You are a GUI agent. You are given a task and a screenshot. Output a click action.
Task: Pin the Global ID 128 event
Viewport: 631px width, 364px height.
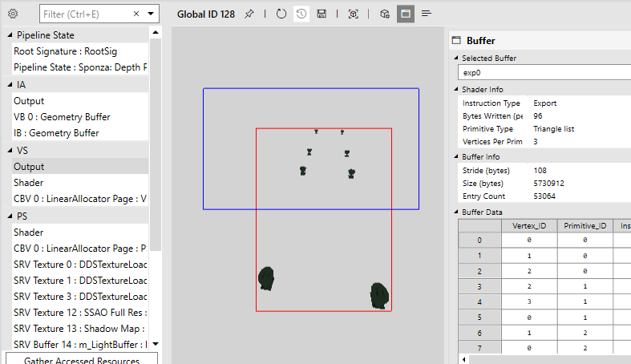pos(249,14)
